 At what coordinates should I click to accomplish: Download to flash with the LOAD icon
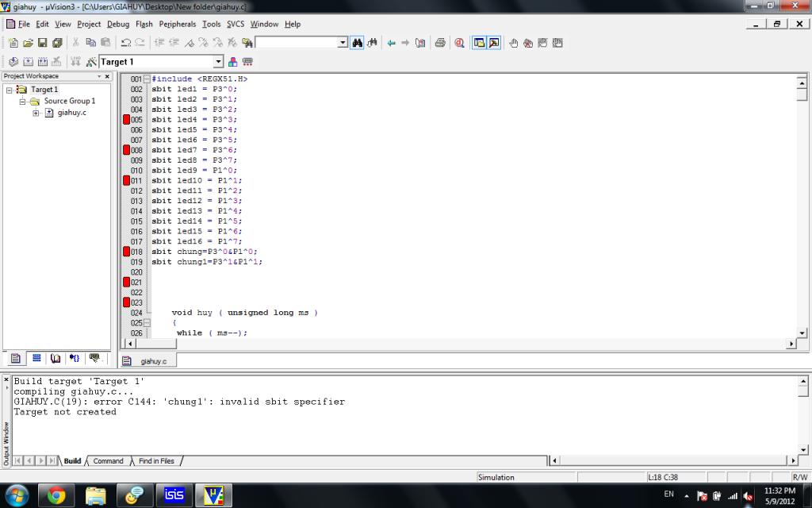point(75,62)
